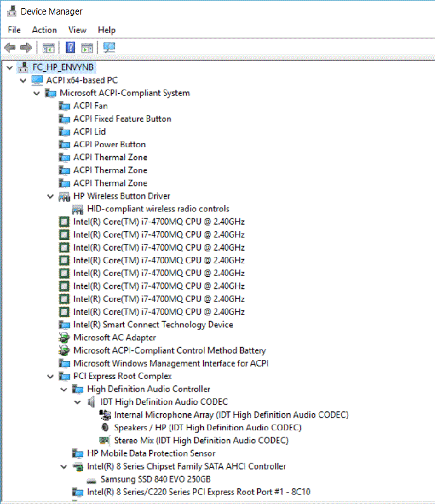Click the Show/Hide console tree toolbar icon
Screen dimensions: 435x504
click(x=49, y=48)
